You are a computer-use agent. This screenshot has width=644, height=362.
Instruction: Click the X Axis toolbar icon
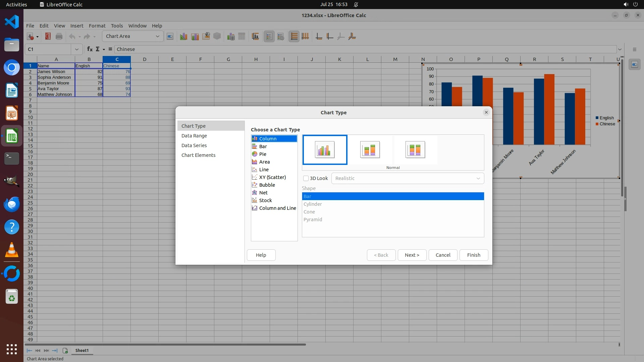[x=319, y=37]
